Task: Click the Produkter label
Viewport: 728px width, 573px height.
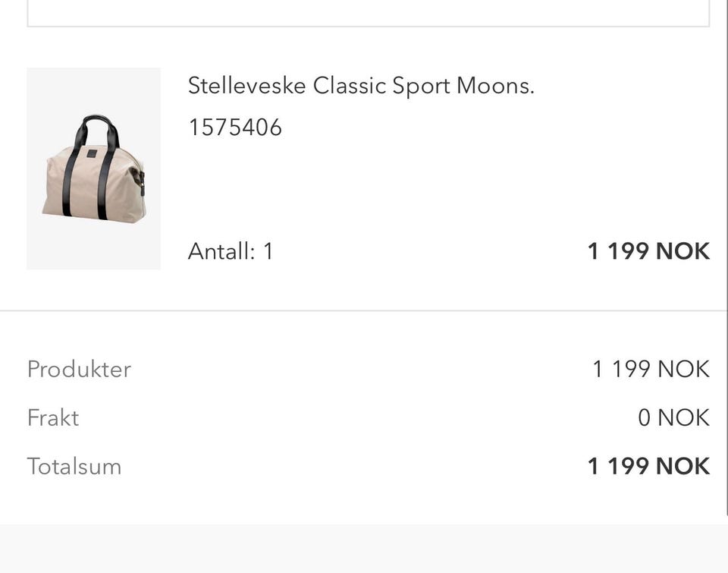Action: coord(79,369)
